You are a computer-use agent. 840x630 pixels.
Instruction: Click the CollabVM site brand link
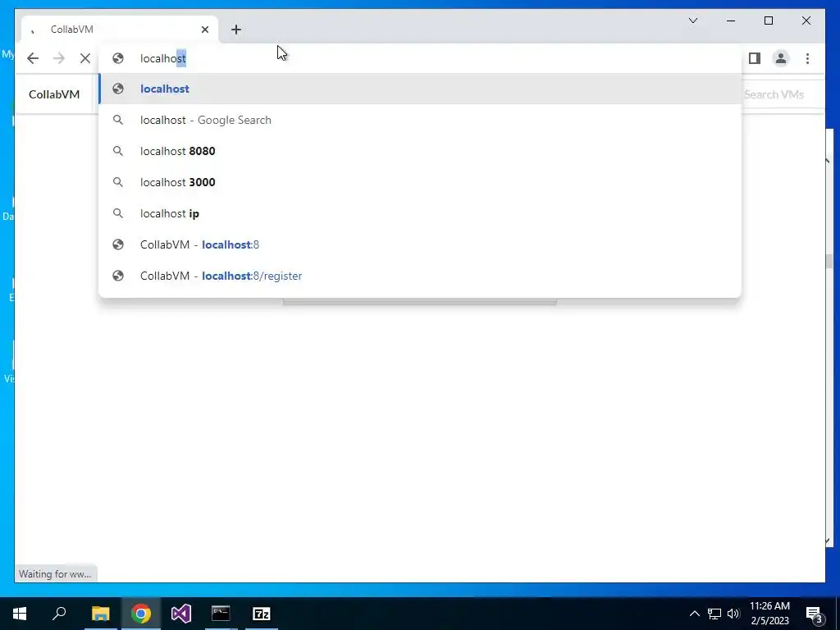54,94
